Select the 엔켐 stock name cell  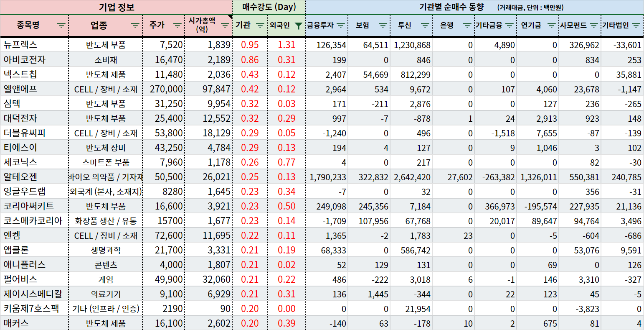(34, 235)
